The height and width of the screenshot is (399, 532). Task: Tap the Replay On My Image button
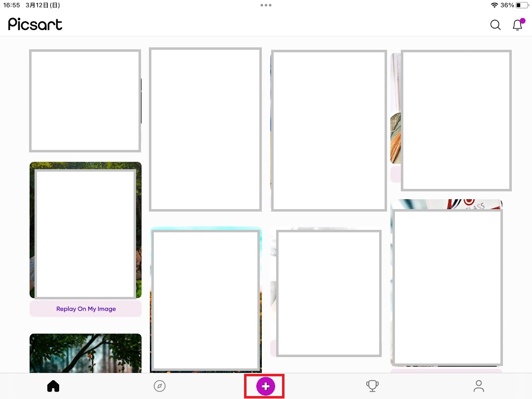(x=86, y=309)
